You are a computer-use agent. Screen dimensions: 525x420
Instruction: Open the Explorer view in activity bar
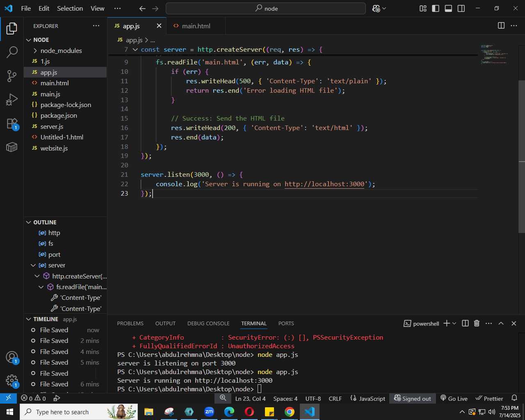(x=12, y=29)
